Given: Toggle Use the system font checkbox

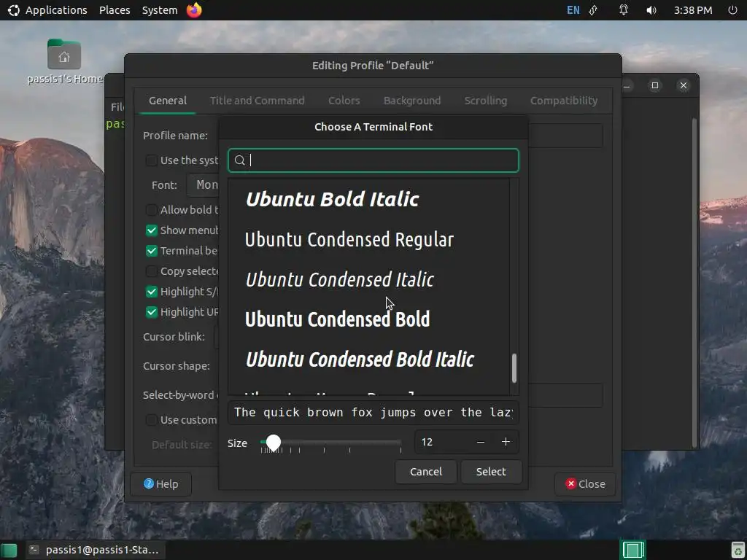Looking at the screenshot, I should point(152,160).
